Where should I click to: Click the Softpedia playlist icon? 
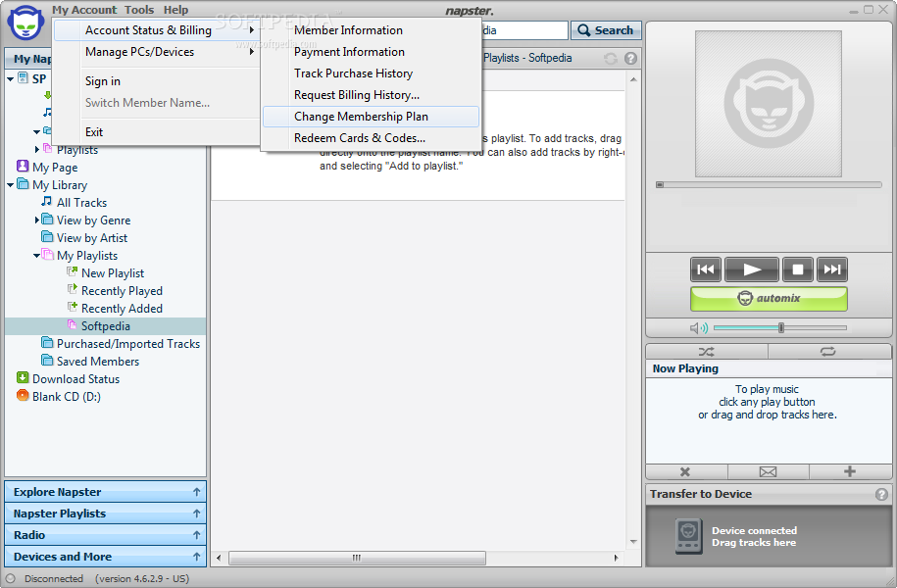tap(73, 325)
